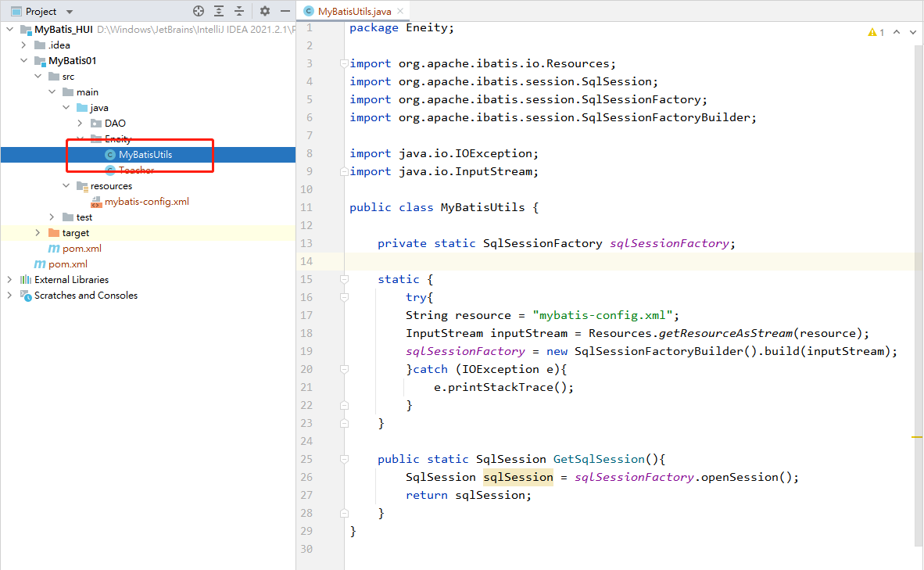Viewport: 924px width, 570px height.
Task: Collapse the src folder
Action: [x=38, y=76]
